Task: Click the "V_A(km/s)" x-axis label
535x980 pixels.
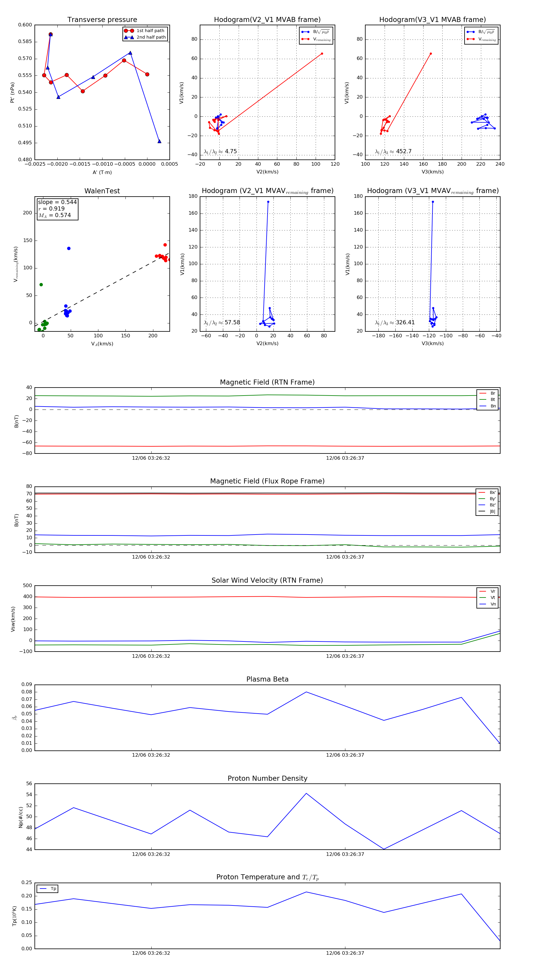Action: pyautogui.click(x=102, y=344)
